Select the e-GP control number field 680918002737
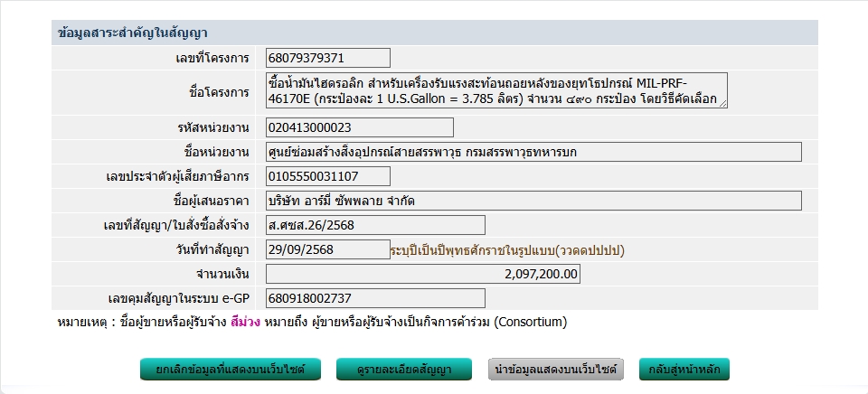Viewport: 868px width, 394px height. (375, 298)
